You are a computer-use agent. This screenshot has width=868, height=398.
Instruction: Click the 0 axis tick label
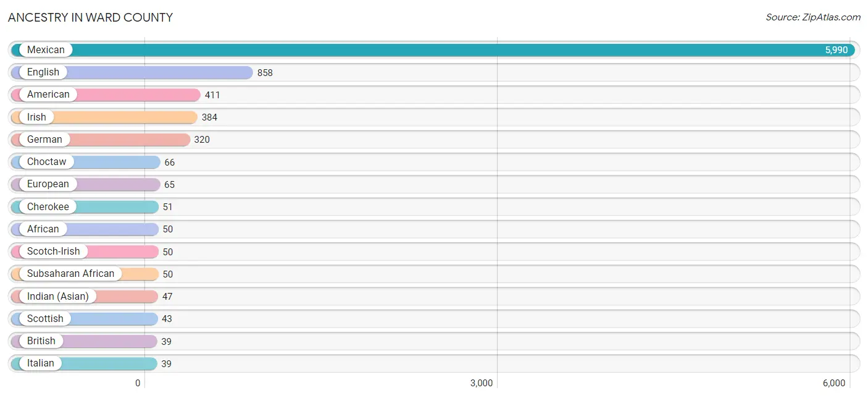tap(138, 383)
